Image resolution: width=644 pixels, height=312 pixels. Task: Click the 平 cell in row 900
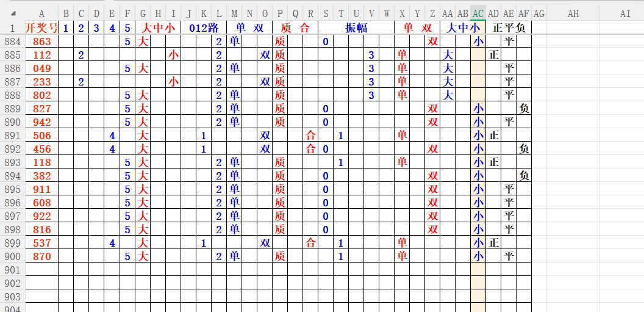(509, 256)
